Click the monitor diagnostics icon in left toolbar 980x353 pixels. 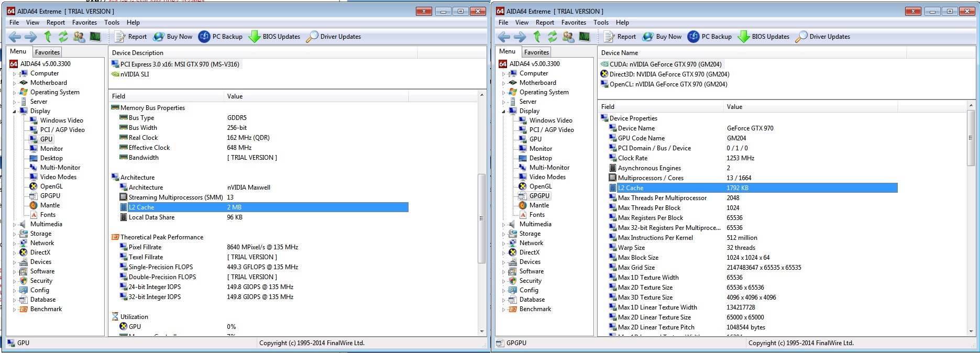(x=95, y=37)
